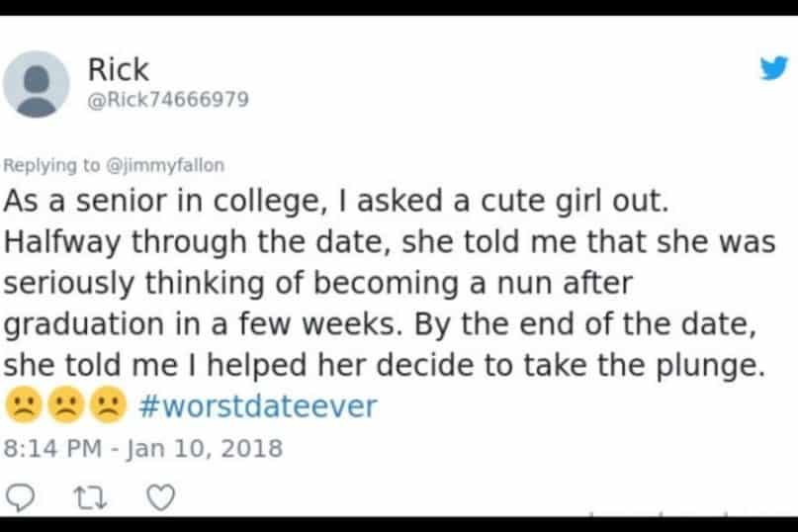Click the middle frowning face emoji
Screen dimensions: 798x532
pyautogui.click(x=65, y=406)
